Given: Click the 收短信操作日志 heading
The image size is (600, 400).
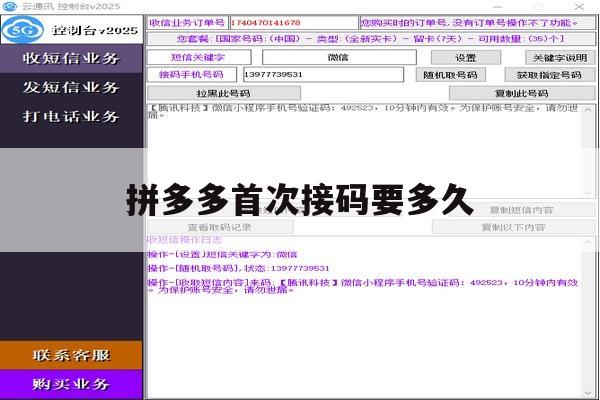Looking at the screenshot, I should click(x=185, y=240).
